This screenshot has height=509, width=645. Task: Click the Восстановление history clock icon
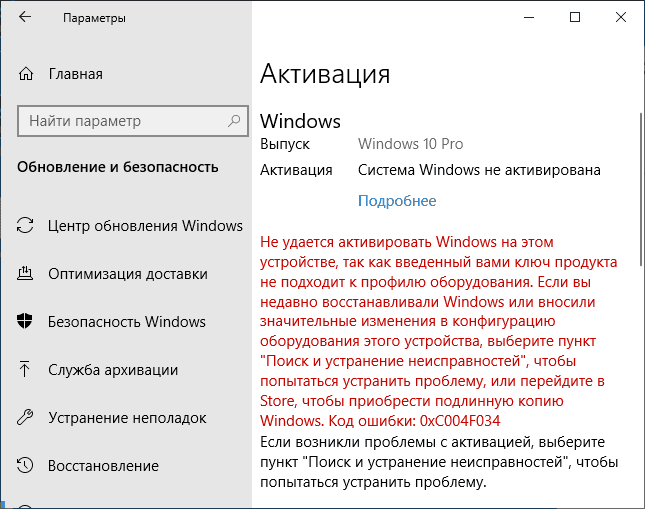click(x=25, y=465)
